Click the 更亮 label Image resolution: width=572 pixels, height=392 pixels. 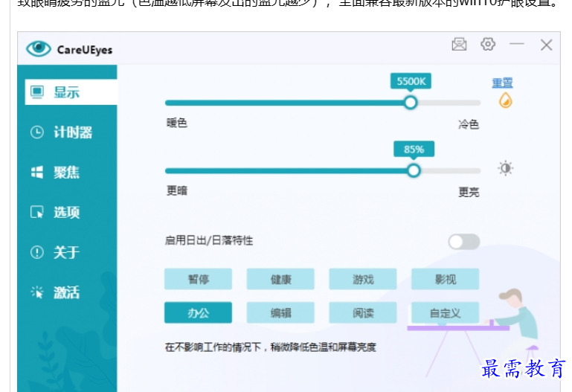pyautogui.click(x=469, y=192)
